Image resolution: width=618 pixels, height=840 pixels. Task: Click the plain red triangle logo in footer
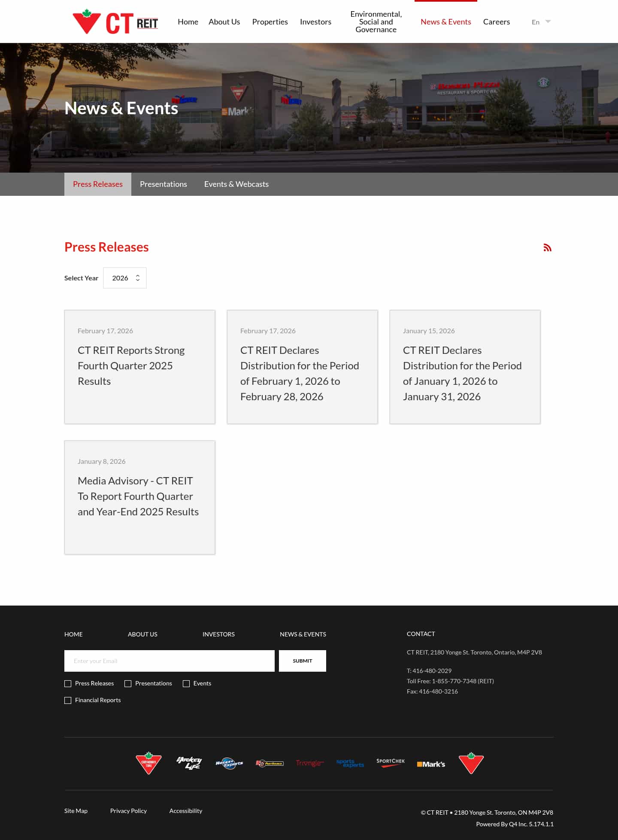click(x=471, y=763)
